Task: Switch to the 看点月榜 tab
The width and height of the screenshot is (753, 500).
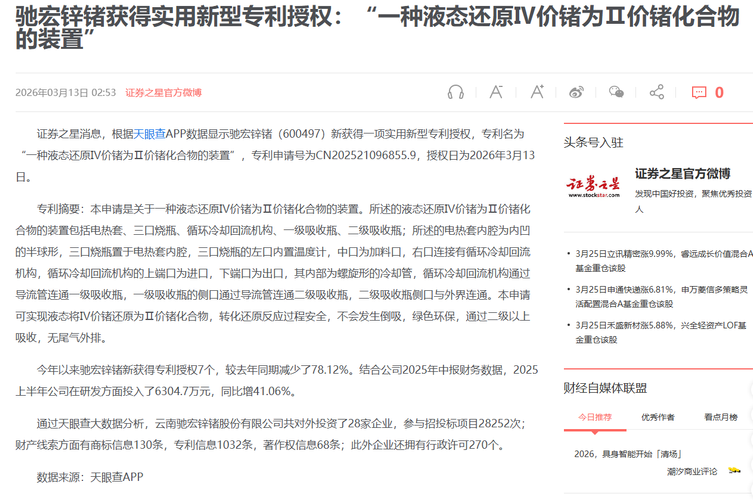Action: [x=721, y=417]
